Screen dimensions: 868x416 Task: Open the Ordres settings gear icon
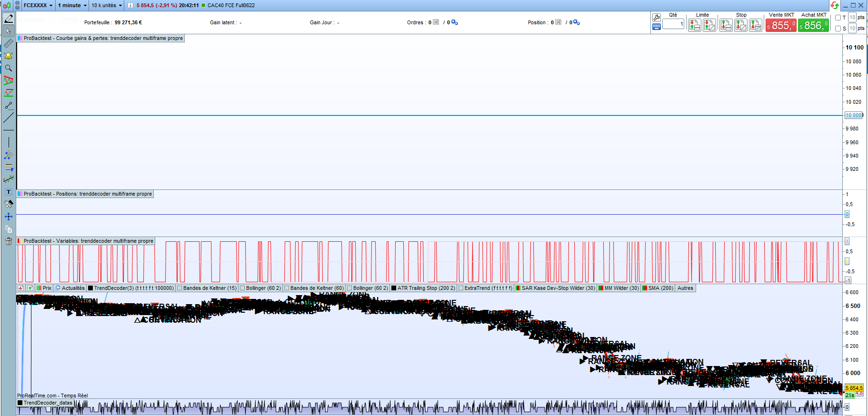[x=455, y=22]
